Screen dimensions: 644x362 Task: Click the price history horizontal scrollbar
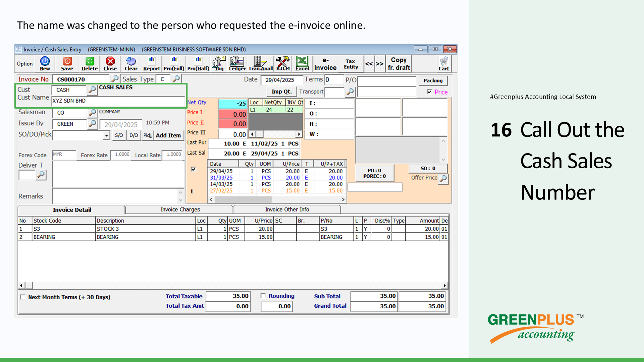[x=277, y=199]
